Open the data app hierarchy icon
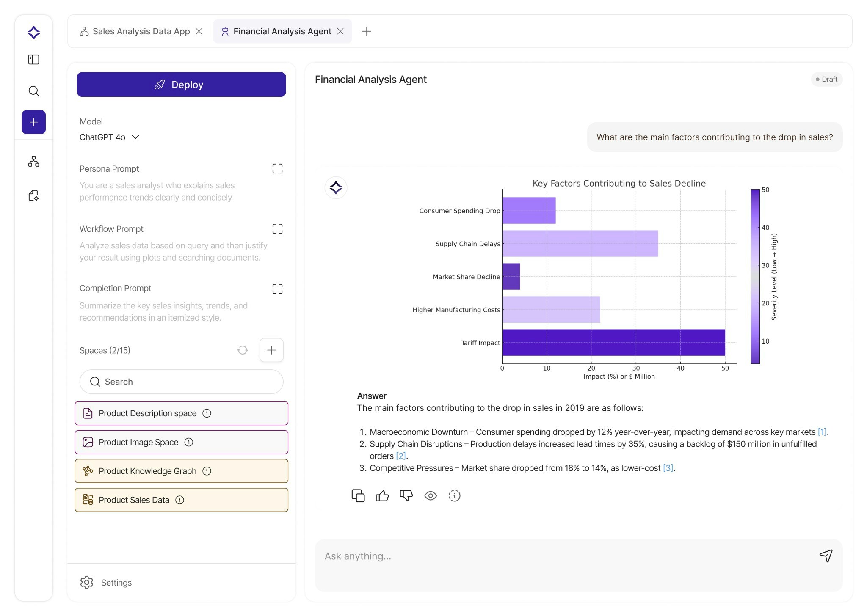867x616 pixels. (33, 161)
